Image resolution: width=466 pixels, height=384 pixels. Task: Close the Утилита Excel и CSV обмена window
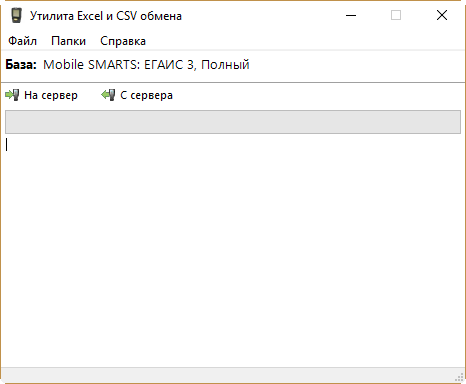pos(442,15)
